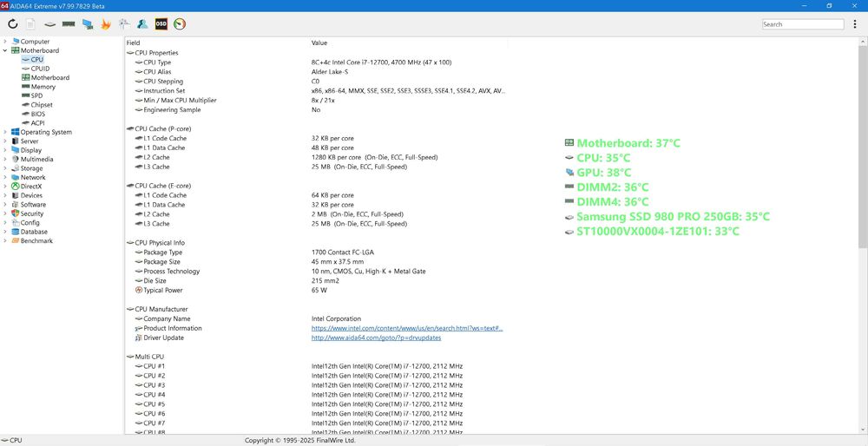Screen dimensions: 868x446
Task: Start the flame System Stability Test icon
Action: coord(106,23)
